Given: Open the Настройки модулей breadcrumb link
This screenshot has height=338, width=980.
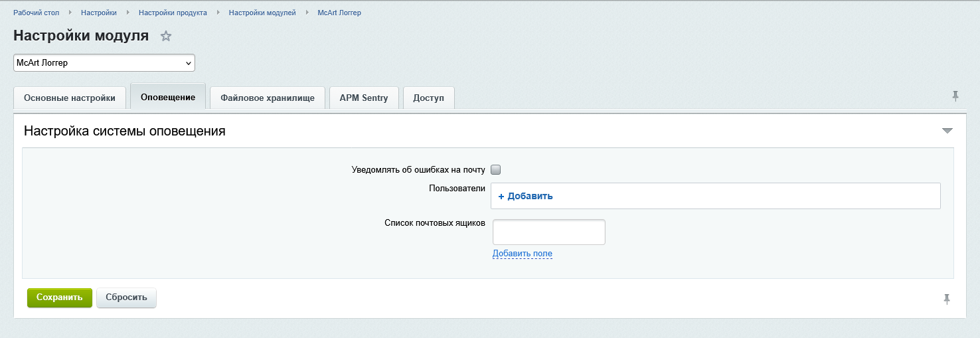Looking at the screenshot, I should coord(262,13).
